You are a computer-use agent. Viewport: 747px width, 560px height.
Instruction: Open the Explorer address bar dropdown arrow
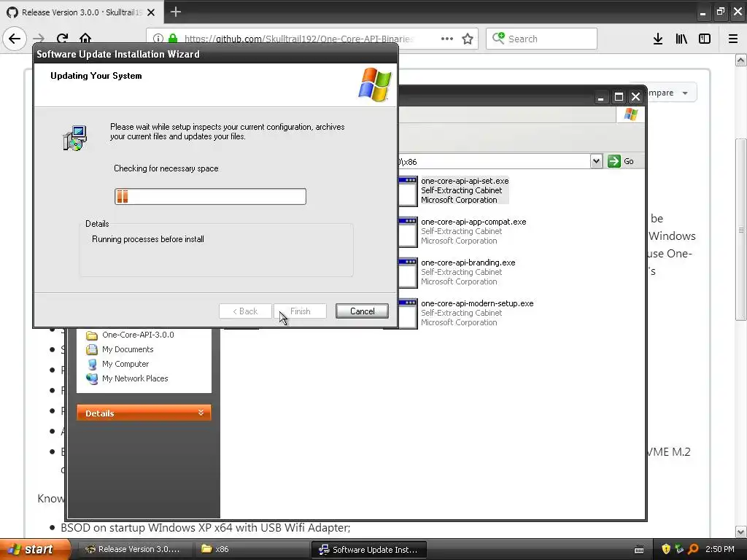(596, 161)
